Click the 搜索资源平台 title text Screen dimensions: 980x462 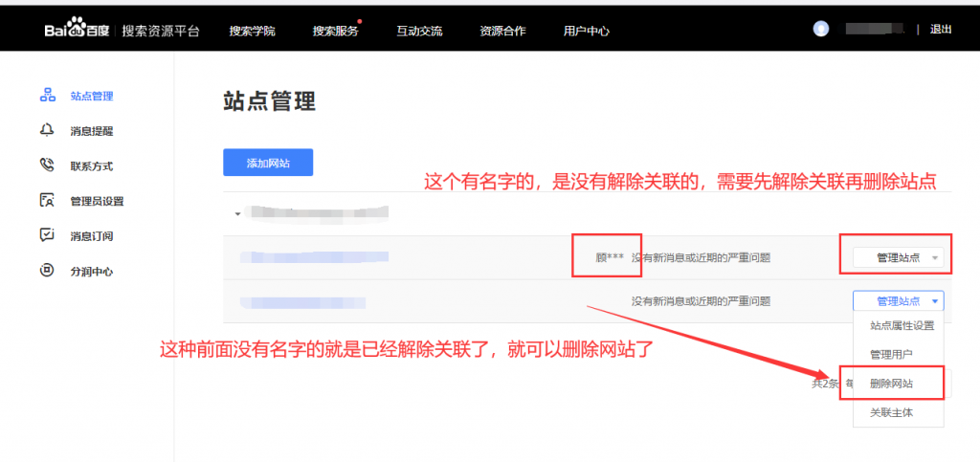161,31
